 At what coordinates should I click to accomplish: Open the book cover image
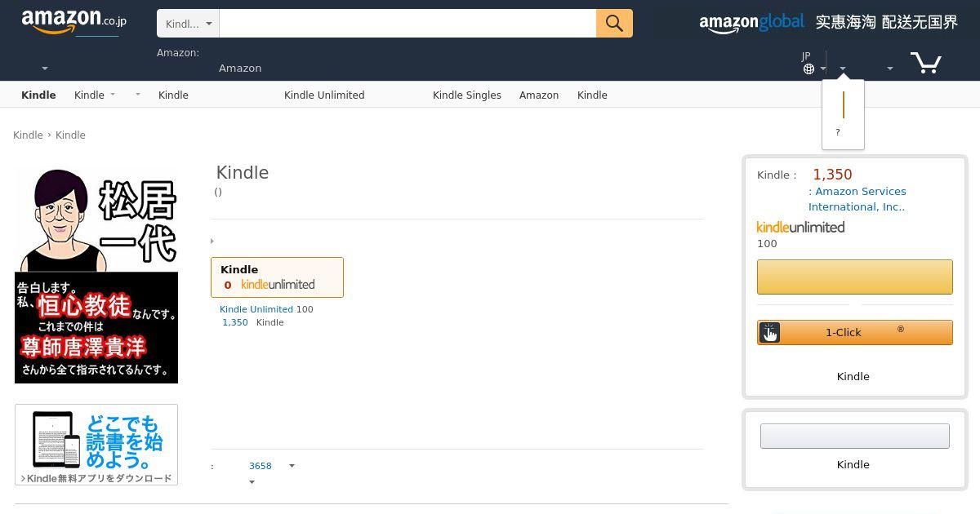[96, 275]
